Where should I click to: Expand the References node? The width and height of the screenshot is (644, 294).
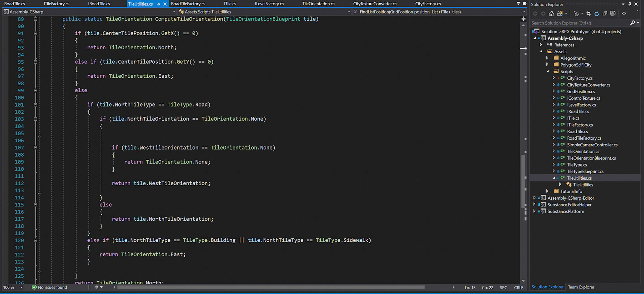(541, 45)
